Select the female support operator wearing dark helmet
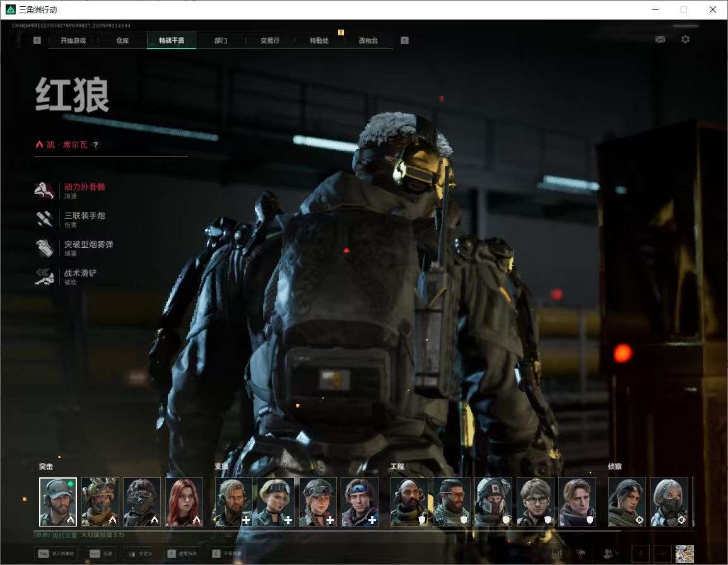The width and height of the screenshot is (728, 565). (317, 502)
